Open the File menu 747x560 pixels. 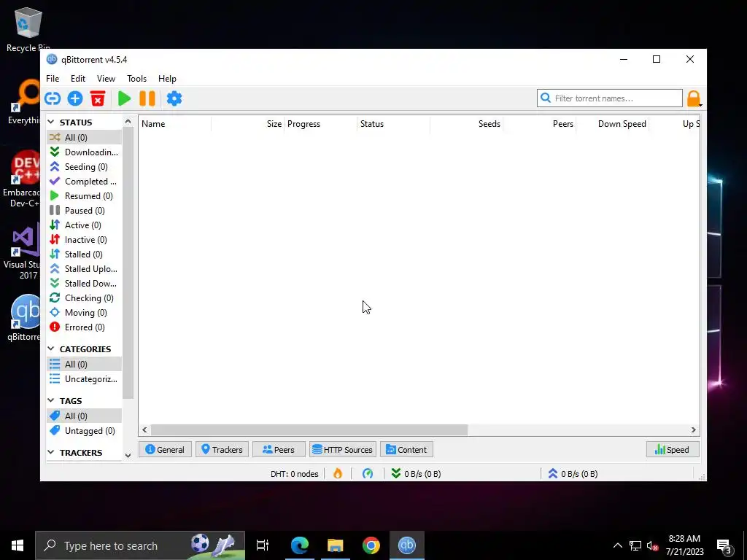point(53,79)
